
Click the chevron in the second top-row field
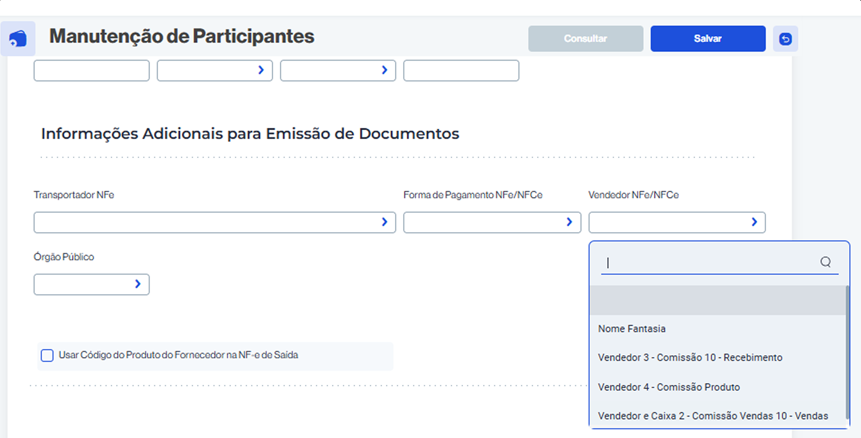point(261,70)
